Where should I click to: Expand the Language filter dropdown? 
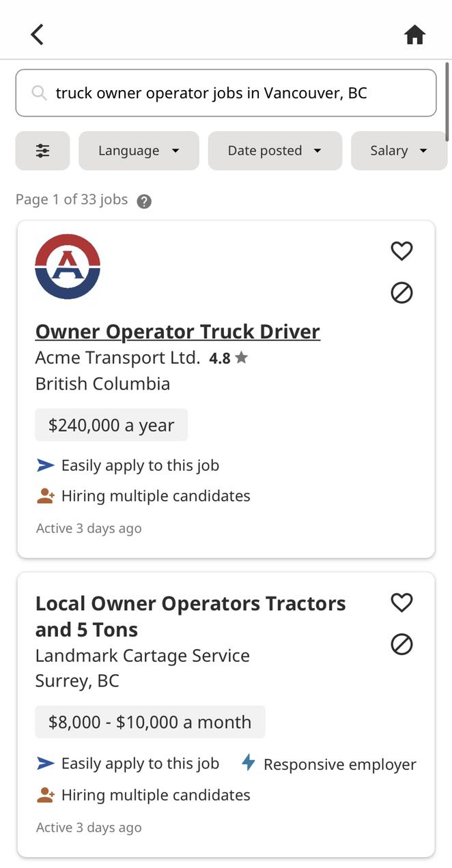click(x=139, y=151)
